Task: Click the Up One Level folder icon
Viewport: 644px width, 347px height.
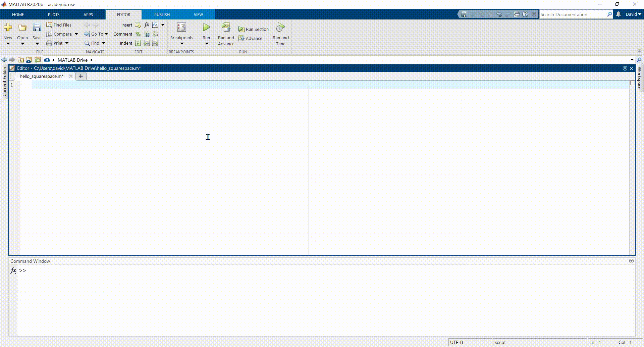Action: pyautogui.click(x=21, y=60)
